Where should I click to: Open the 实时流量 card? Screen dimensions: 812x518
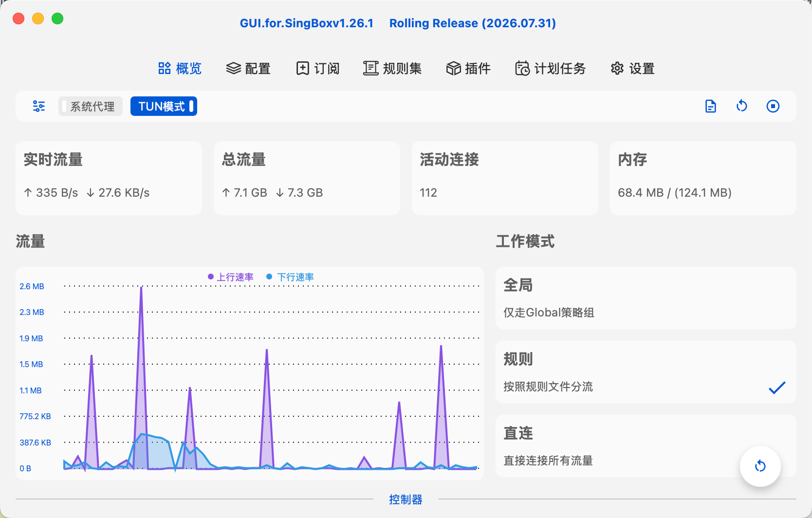[109, 178]
